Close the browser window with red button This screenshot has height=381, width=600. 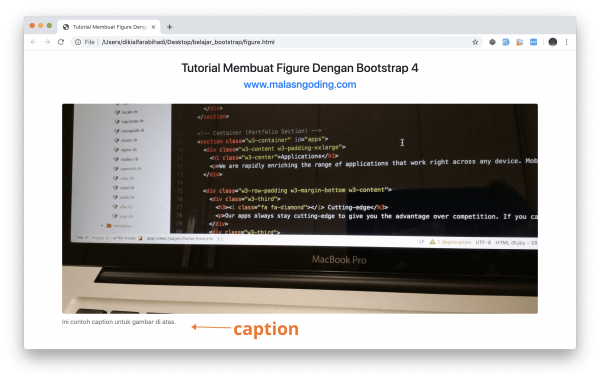point(32,26)
